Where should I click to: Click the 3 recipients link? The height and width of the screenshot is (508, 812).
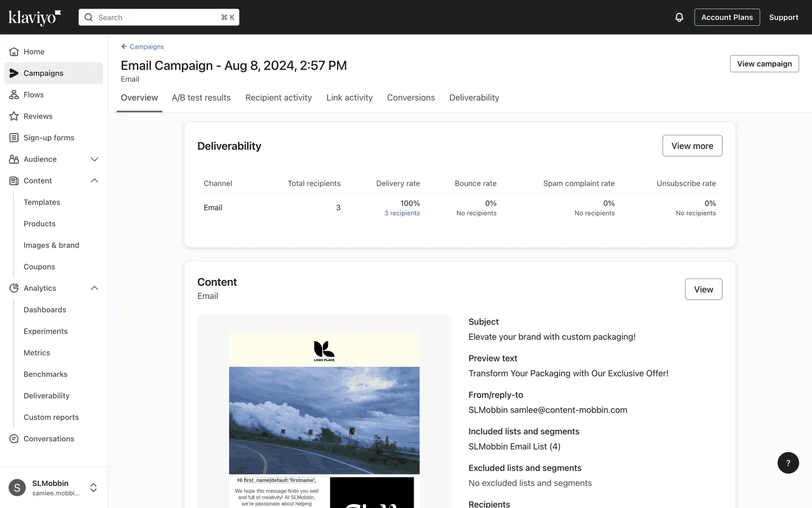(402, 213)
